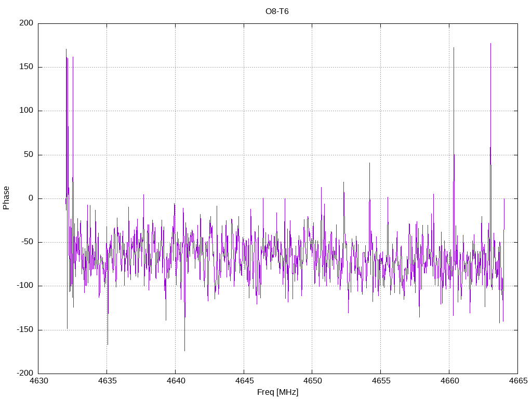Click the y-axis tick label -50
The image size is (532, 399).
27,242
